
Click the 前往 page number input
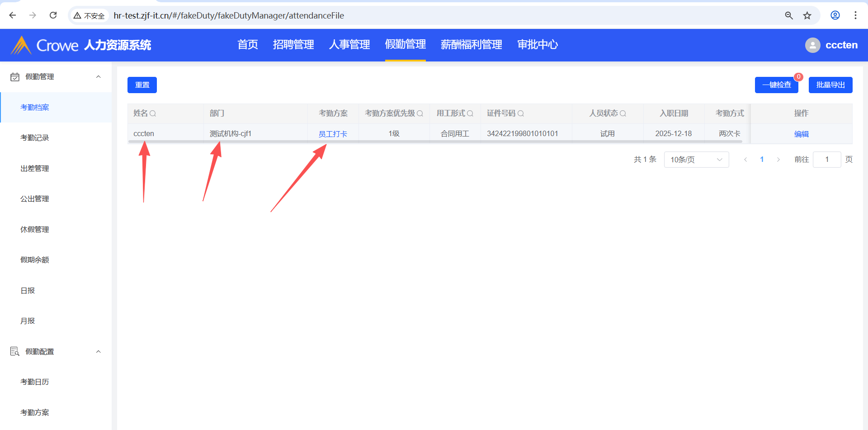click(827, 160)
